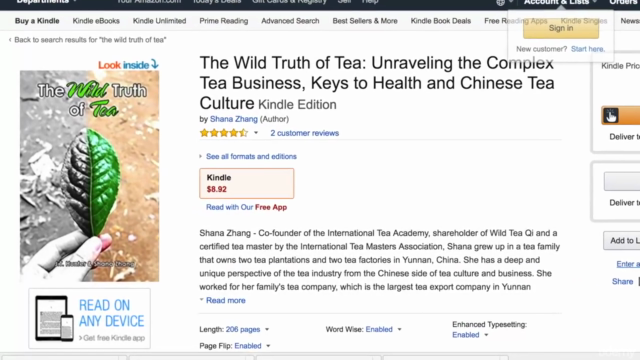
Task: Open the star rating dropdown arrow
Action: [x=256, y=133]
